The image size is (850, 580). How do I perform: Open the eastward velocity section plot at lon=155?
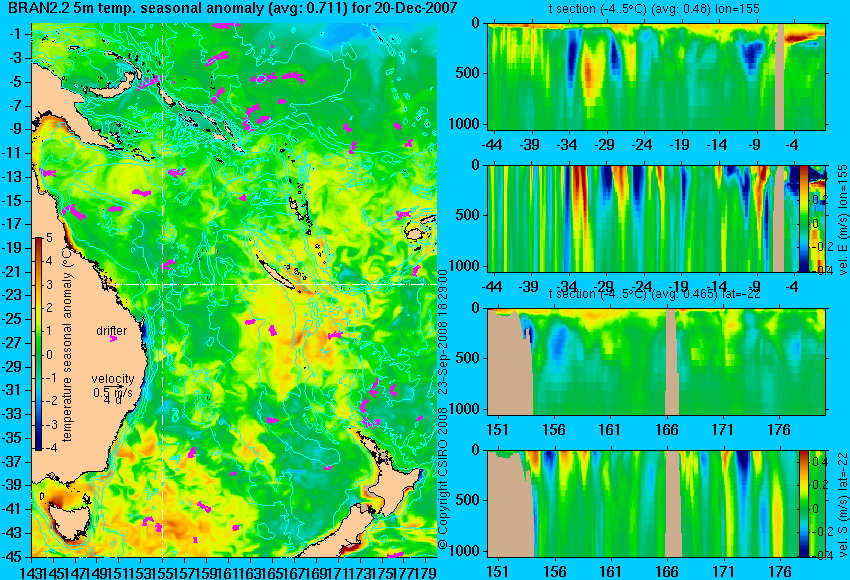point(656,218)
